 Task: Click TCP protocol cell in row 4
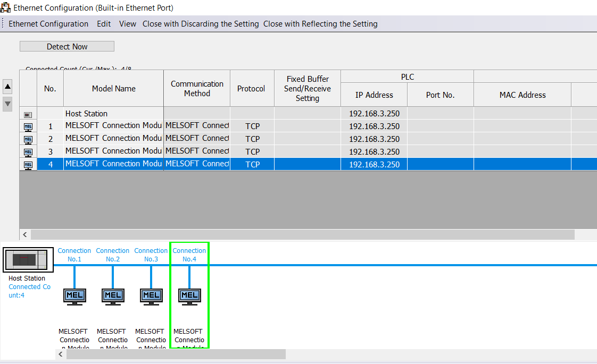pyautogui.click(x=252, y=164)
